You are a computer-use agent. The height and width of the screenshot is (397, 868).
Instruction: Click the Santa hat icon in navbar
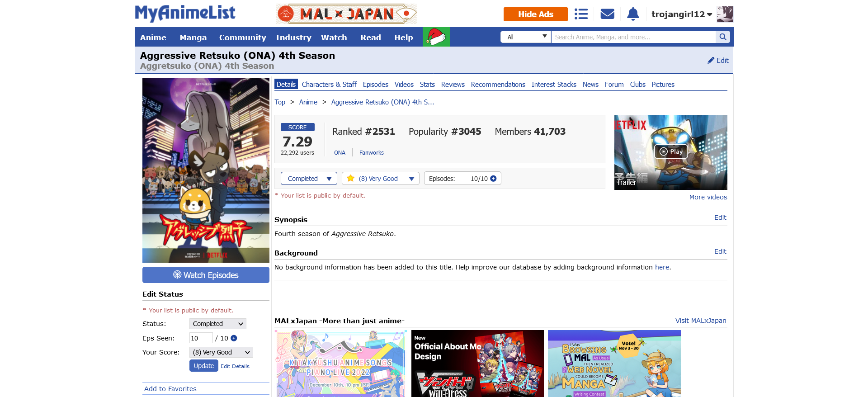436,37
